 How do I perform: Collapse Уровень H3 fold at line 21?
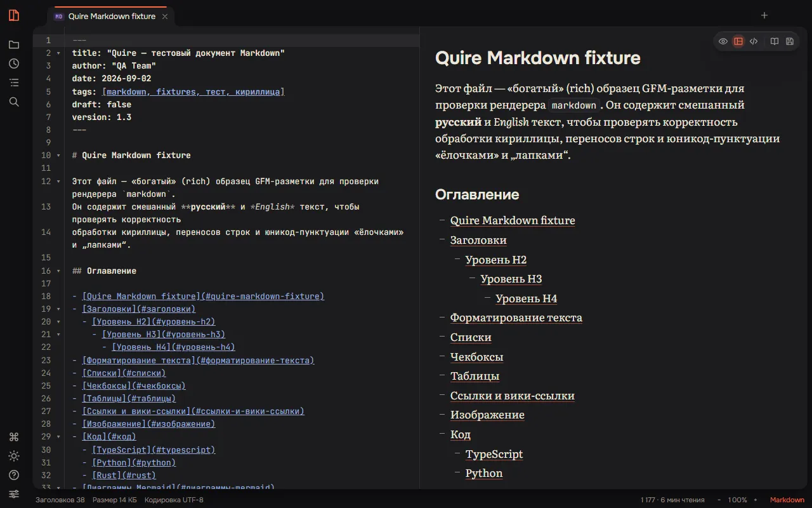point(58,335)
